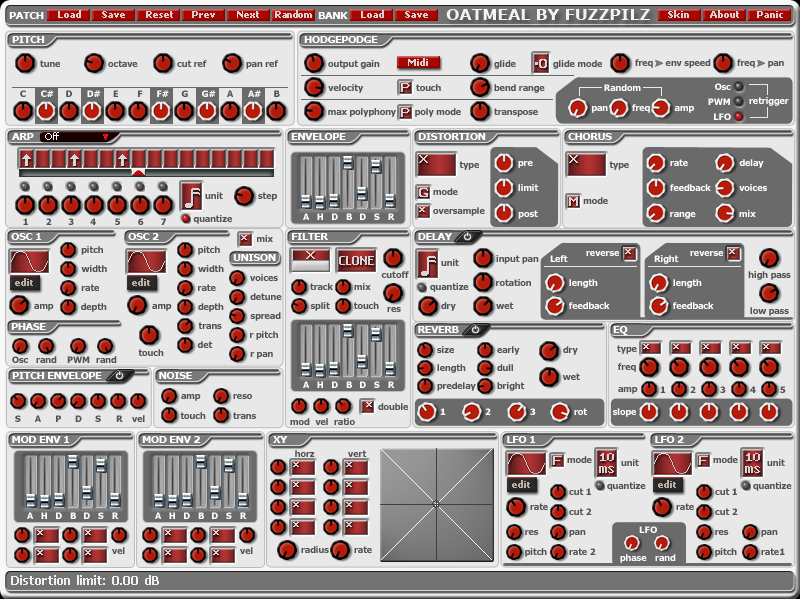Click the LFO 2 mode F icon
The width and height of the screenshot is (800, 599).
(703, 460)
